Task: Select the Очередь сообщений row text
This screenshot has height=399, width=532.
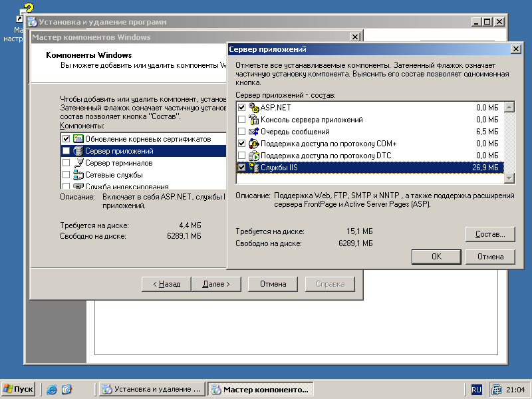Action: click(x=295, y=132)
